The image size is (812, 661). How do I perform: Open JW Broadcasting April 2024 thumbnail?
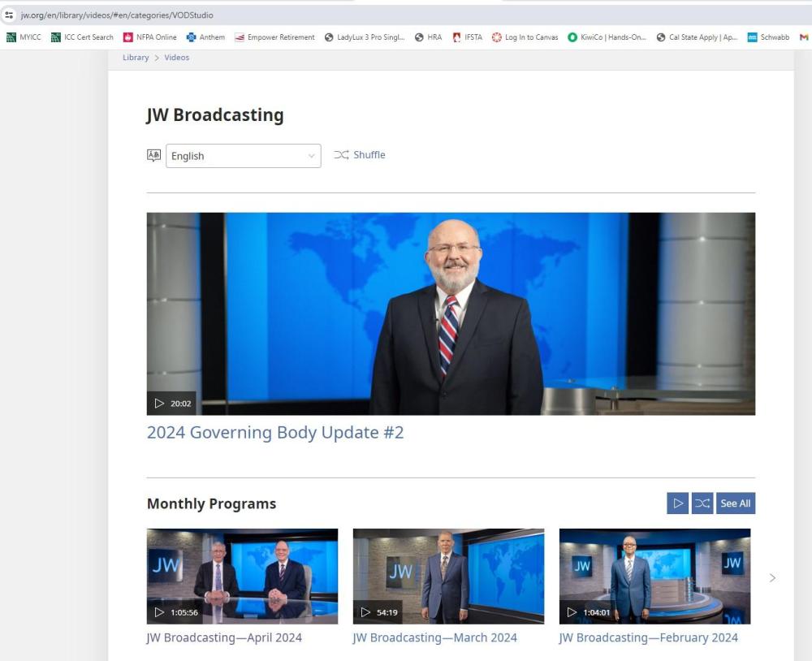242,576
